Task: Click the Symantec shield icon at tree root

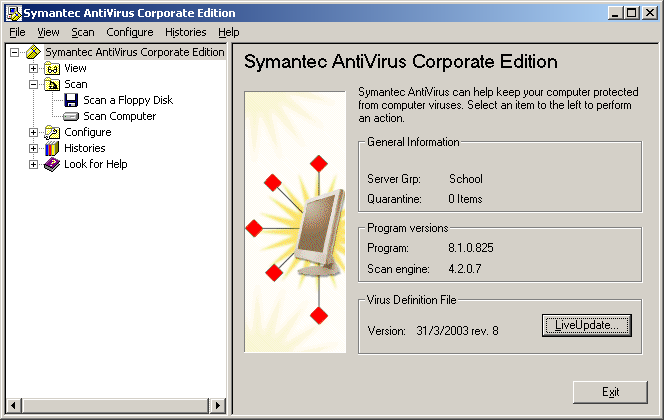Action: point(33,52)
